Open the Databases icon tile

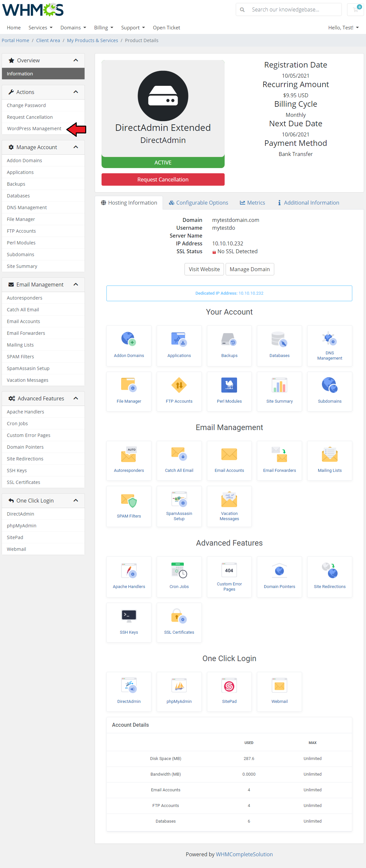coord(279,346)
